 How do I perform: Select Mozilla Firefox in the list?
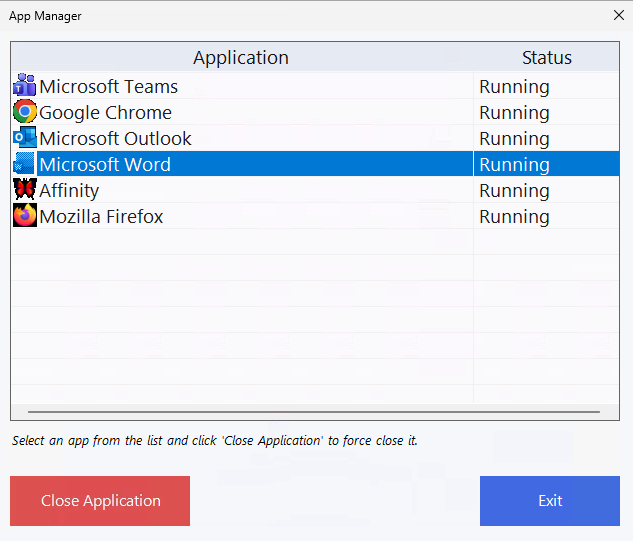click(x=101, y=217)
